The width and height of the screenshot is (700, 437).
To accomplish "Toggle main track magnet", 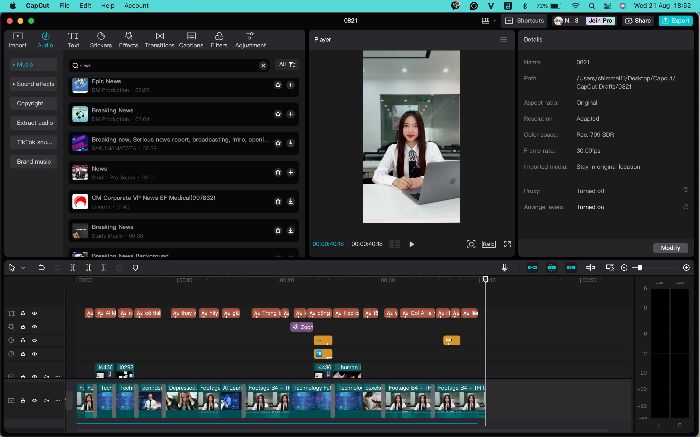I will (x=532, y=267).
